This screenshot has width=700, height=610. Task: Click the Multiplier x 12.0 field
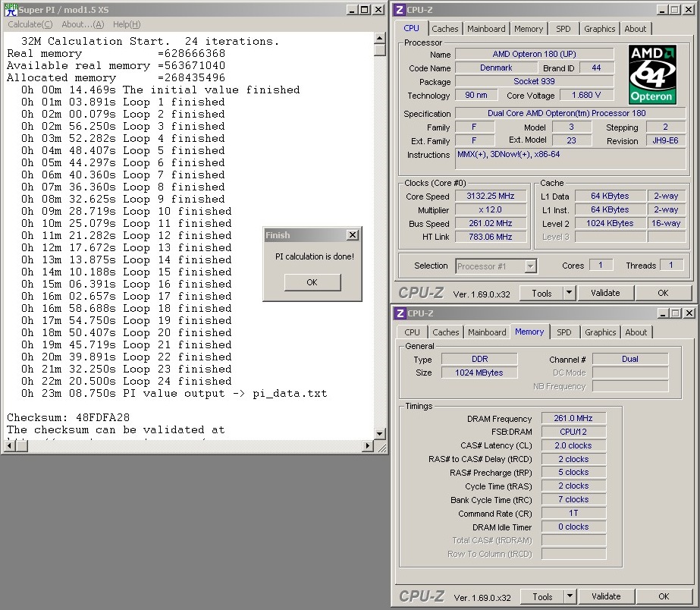click(x=490, y=210)
